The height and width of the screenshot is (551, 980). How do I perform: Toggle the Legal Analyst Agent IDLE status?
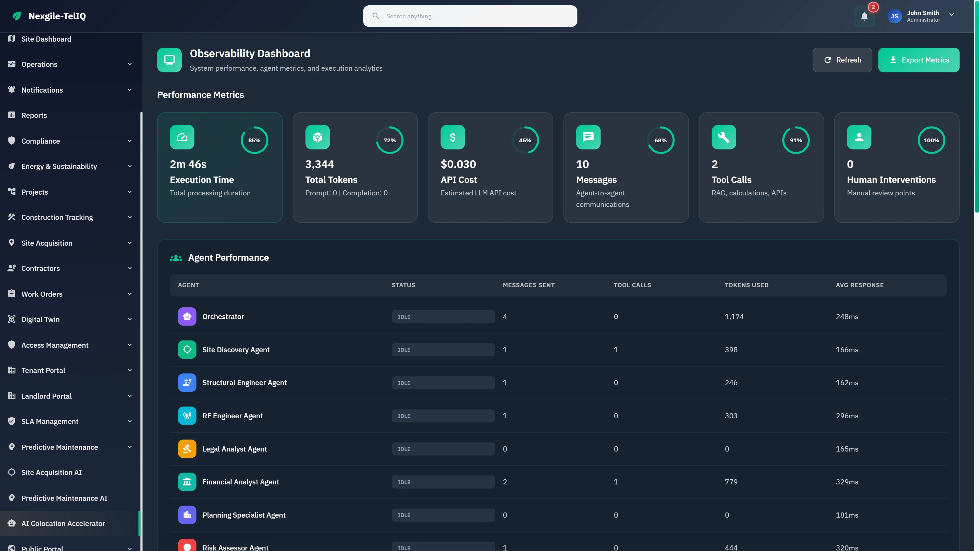(x=443, y=449)
